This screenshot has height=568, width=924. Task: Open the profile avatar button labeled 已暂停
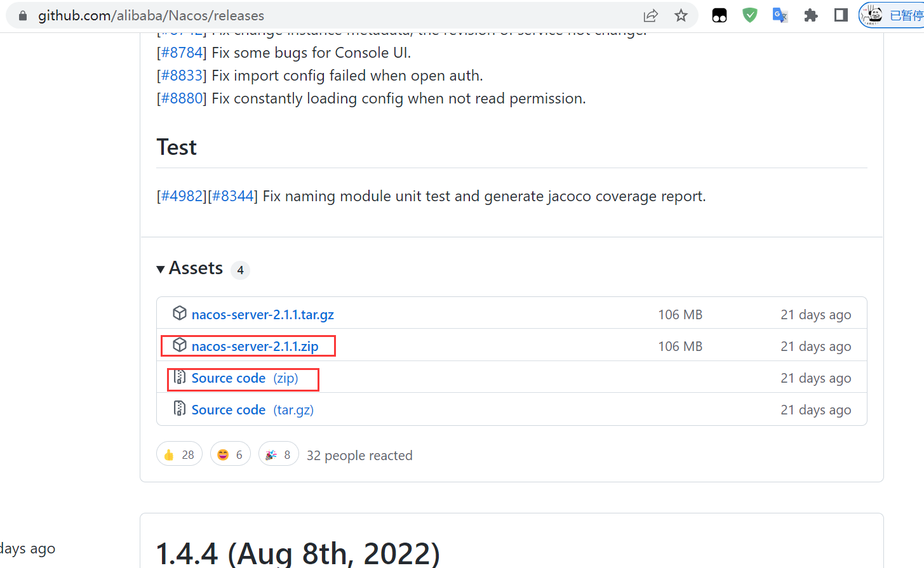pyautogui.click(x=892, y=15)
